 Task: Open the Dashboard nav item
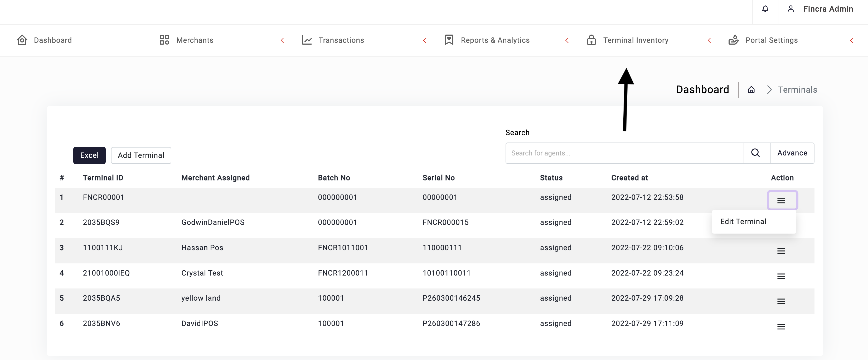(x=52, y=40)
